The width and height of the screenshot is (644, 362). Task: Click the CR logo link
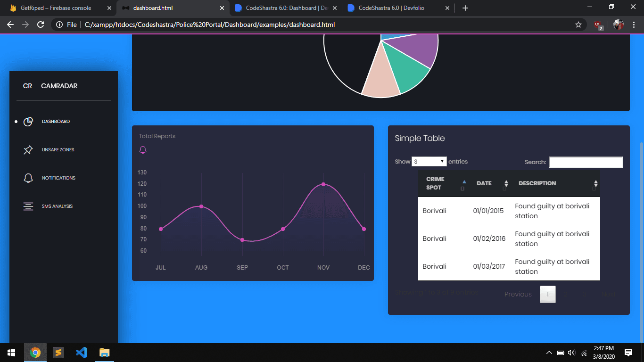coord(27,86)
